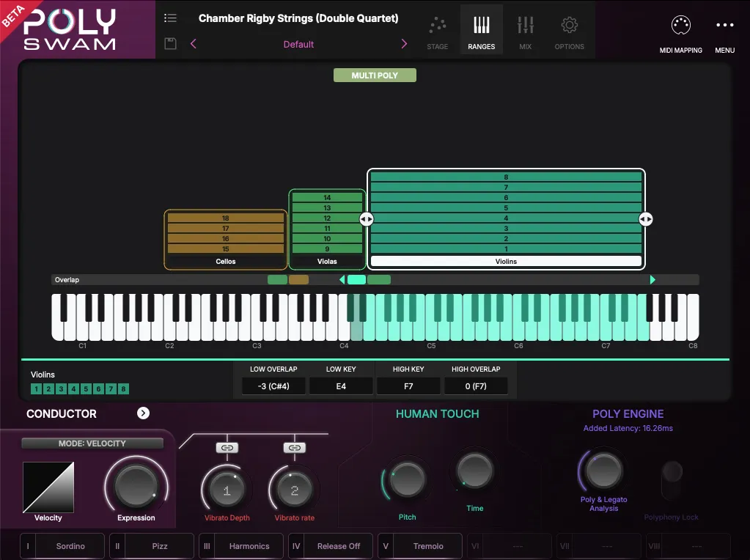Edit the High Key F7 field
The height and width of the screenshot is (560, 750).
pos(408,386)
